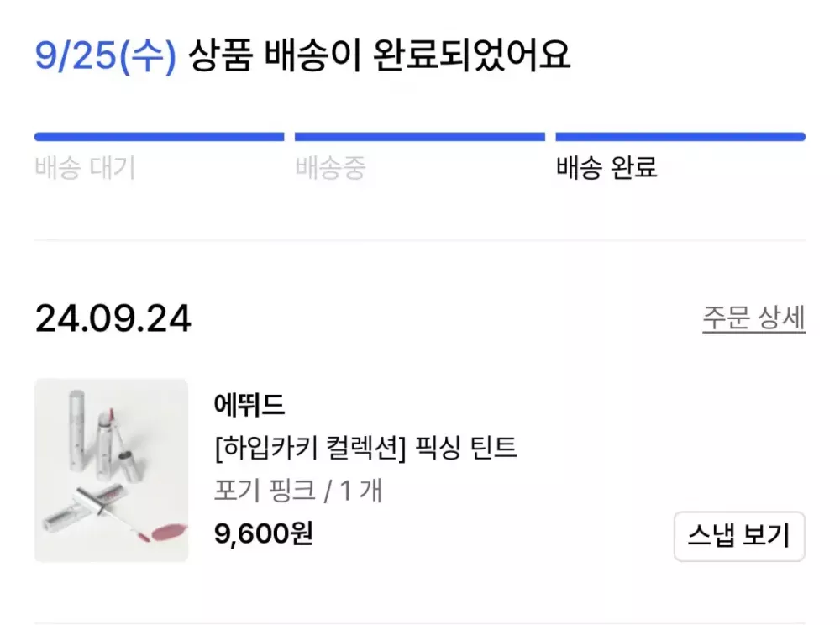Select the 배송 완료 progress bar segment
The image size is (840, 625).
click(x=680, y=137)
